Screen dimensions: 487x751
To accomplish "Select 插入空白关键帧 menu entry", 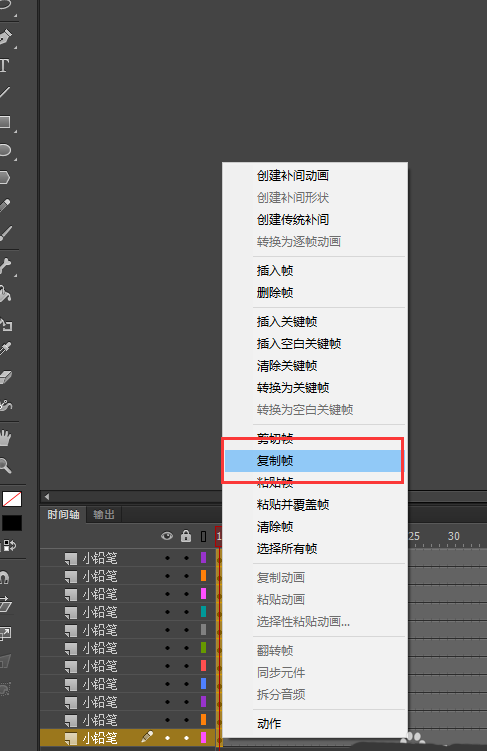I will [x=299, y=344].
